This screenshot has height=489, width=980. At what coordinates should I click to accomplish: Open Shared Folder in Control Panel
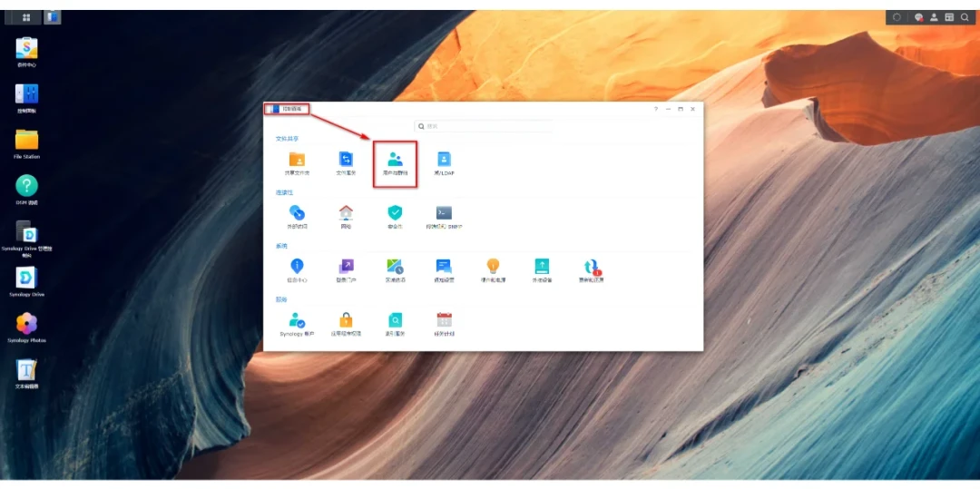point(298,163)
